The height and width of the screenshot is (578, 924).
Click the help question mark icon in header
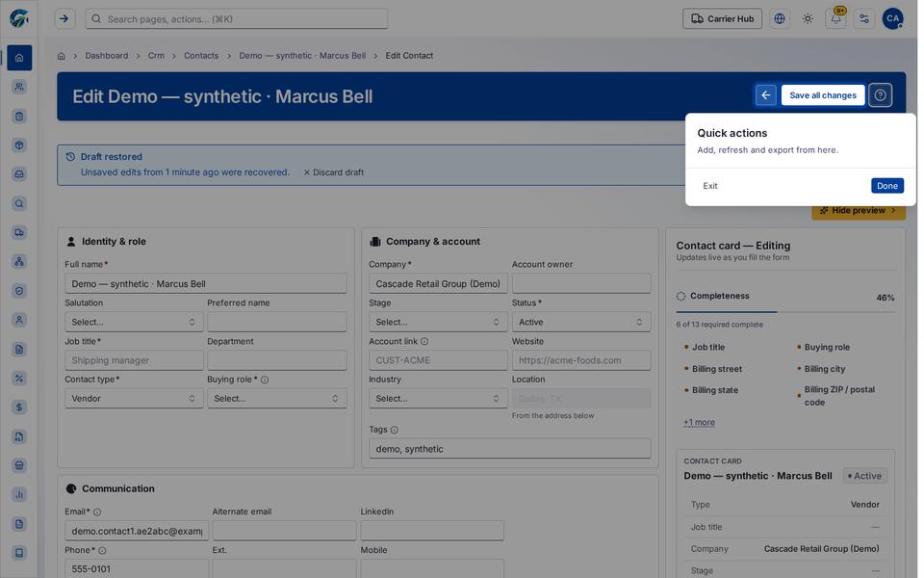click(x=880, y=95)
